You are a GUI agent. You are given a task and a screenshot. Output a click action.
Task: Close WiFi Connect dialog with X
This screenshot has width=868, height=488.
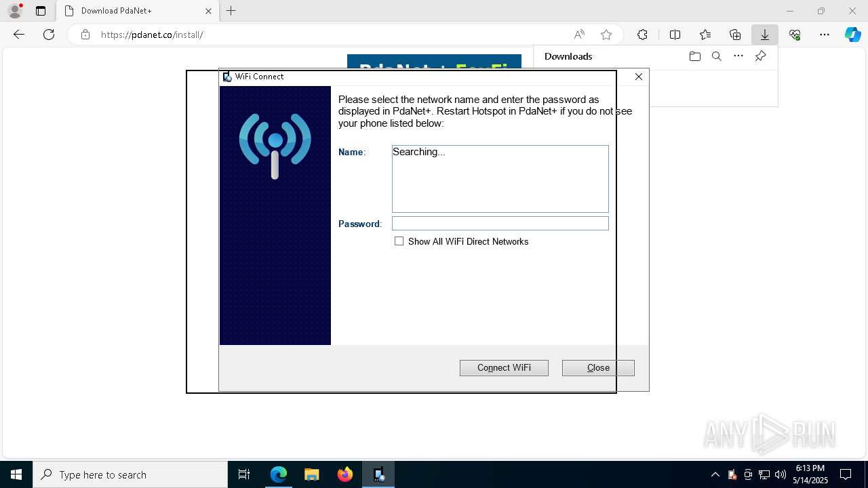(639, 77)
